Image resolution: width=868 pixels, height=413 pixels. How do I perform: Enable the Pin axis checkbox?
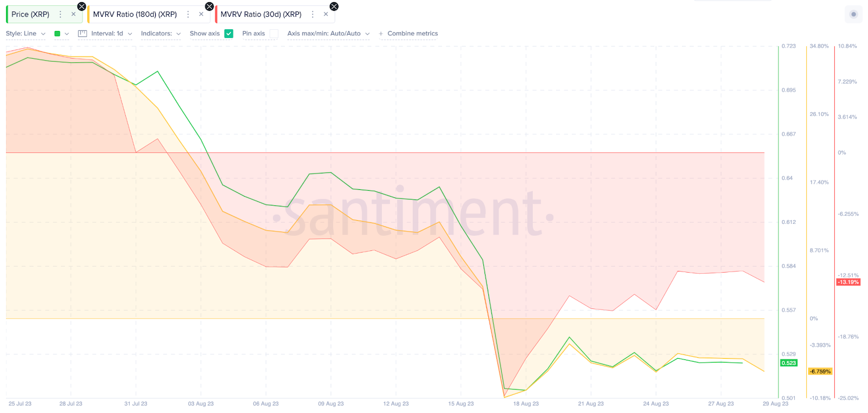point(274,34)
